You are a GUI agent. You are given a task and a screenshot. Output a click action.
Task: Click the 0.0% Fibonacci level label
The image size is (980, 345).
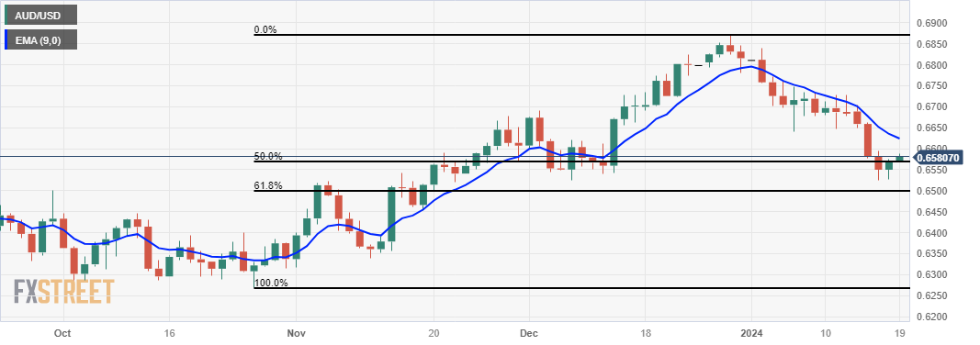point(265,29)
